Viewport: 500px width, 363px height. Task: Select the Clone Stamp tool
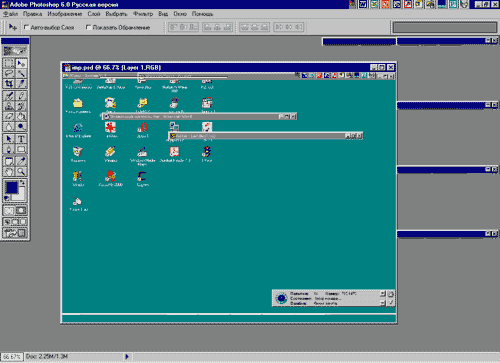9,106
